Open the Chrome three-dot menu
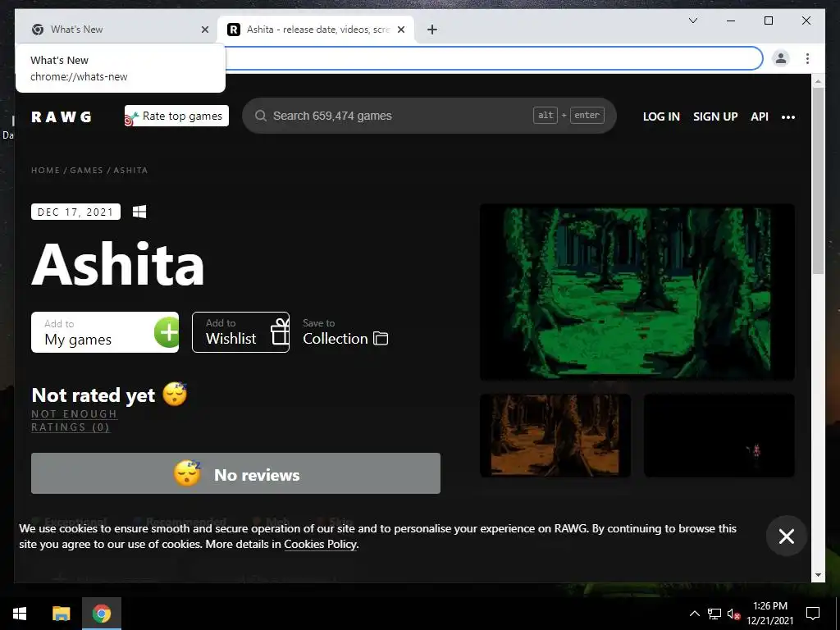This screenshot has height=630, width=840. click(x=807, y=58)
